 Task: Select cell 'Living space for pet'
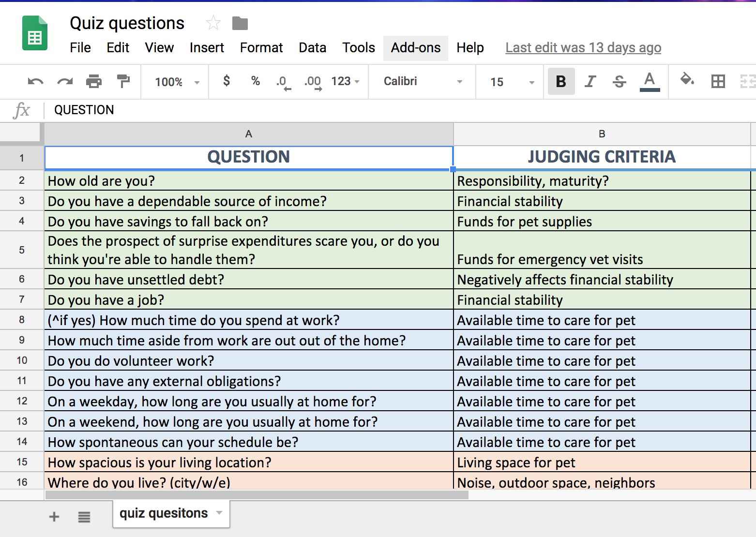pyautogui.click(x=602, y=462)
